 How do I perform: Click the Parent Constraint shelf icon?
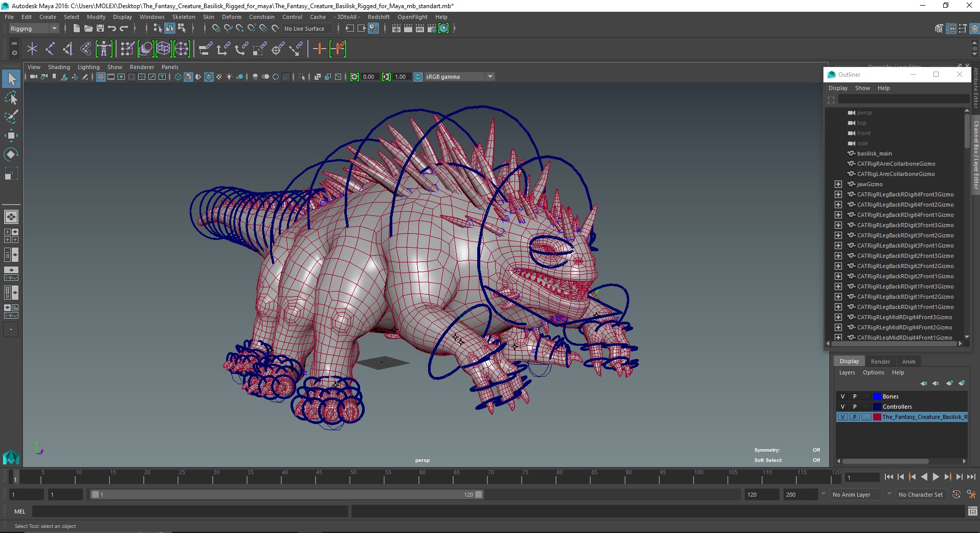click(x=206, y=49)
